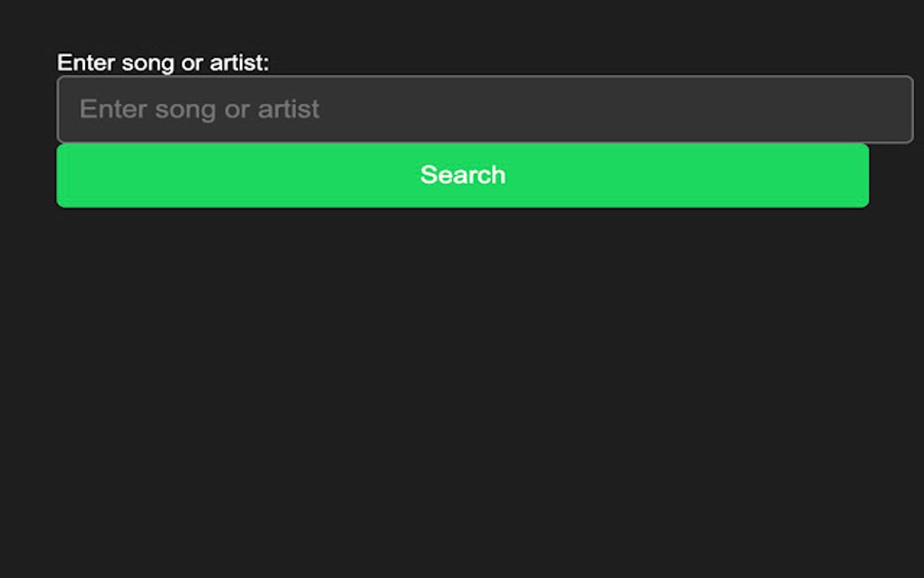Click the field for entering an artist name
The height and width of the screenshot is (578, 924).
click(x=485, y=110)
